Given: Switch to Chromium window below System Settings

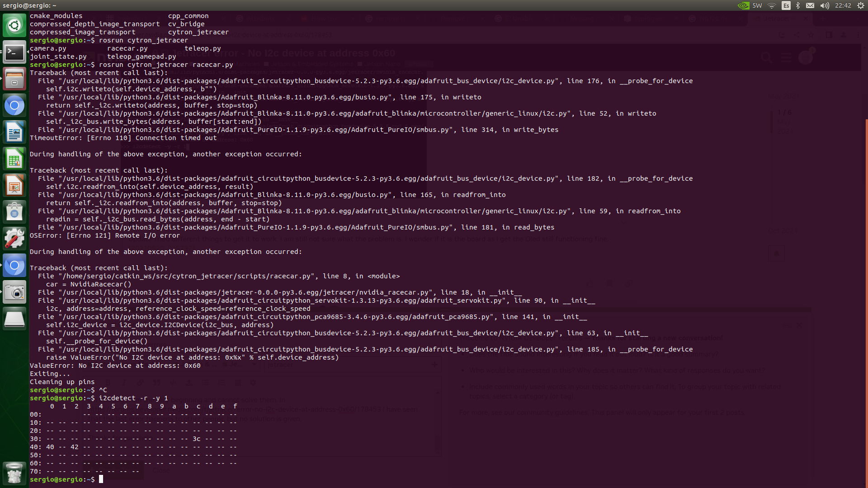Looking at the screenshot, I should tap(14, 266).
